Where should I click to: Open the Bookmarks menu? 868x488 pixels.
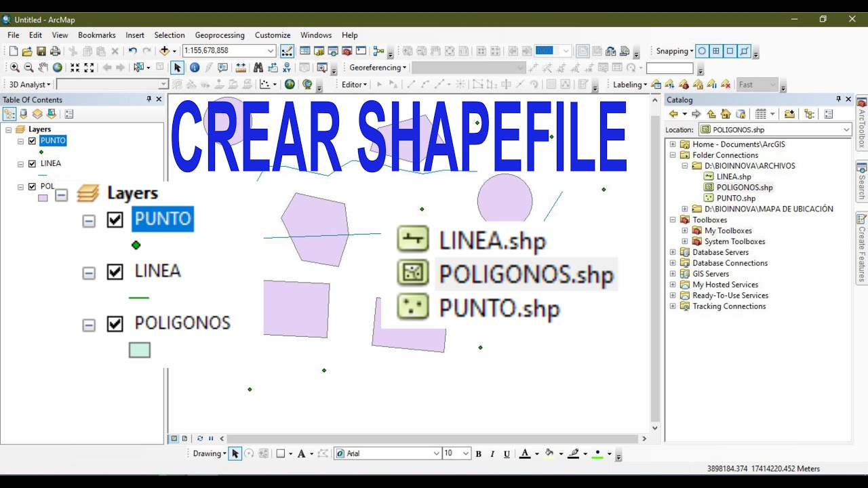point(97,35)
